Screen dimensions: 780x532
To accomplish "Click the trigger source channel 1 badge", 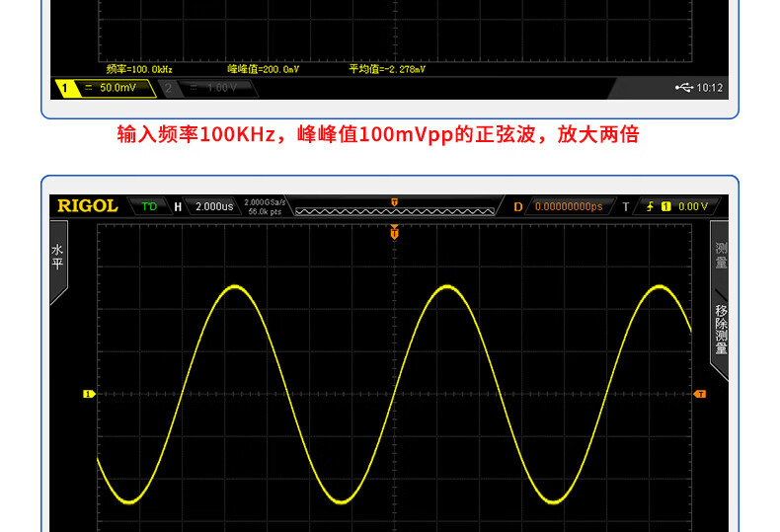I will [665, 206].
